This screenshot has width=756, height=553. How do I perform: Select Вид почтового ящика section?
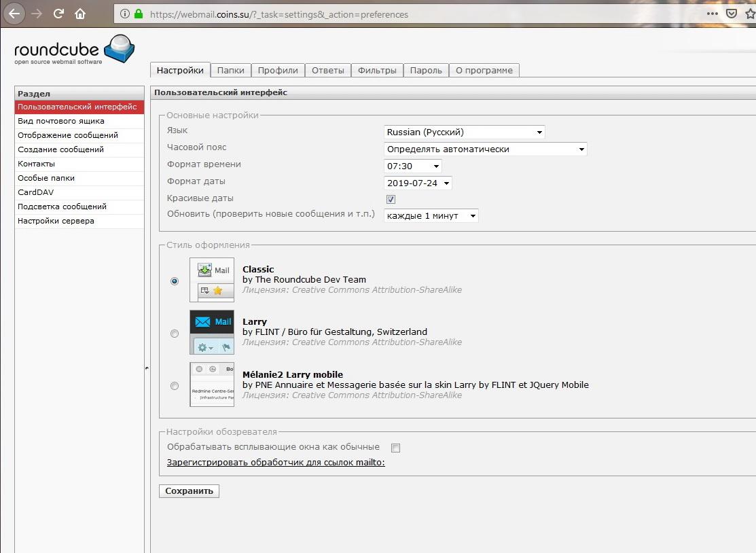click(x=79, y=121)
